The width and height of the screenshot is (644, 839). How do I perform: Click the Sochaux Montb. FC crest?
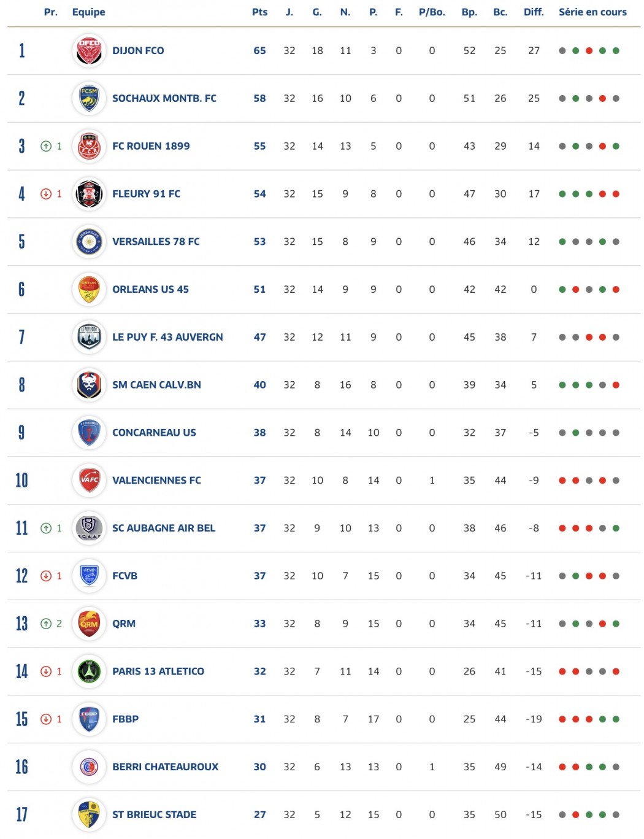[x=89, y=98]
